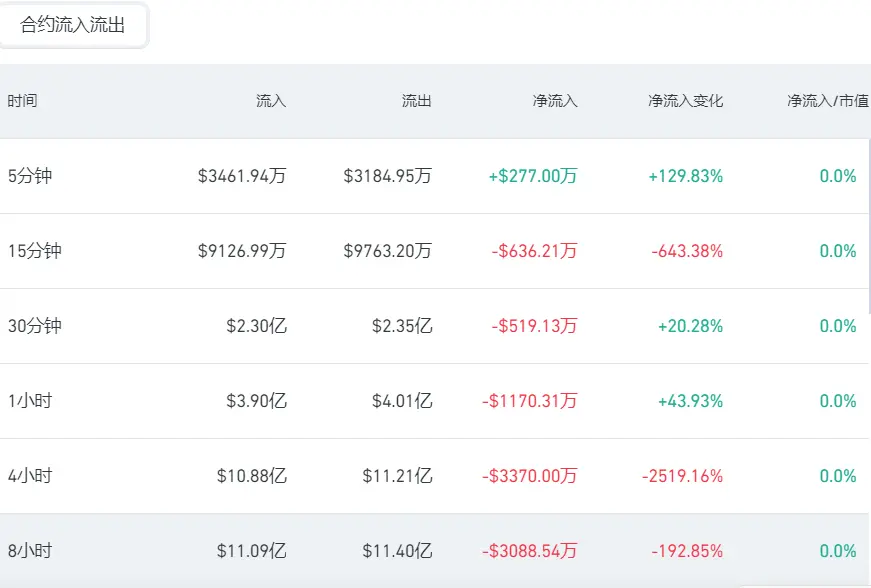Click the inflow value $10.88亿
The width and height of the screenshot is (871, 588).
pyautogui.click(x=252, y=476)
